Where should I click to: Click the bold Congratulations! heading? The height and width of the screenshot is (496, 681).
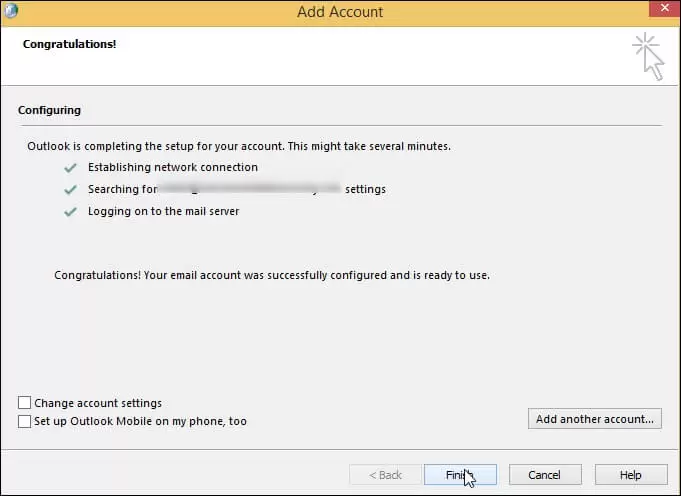coord(69,44)
